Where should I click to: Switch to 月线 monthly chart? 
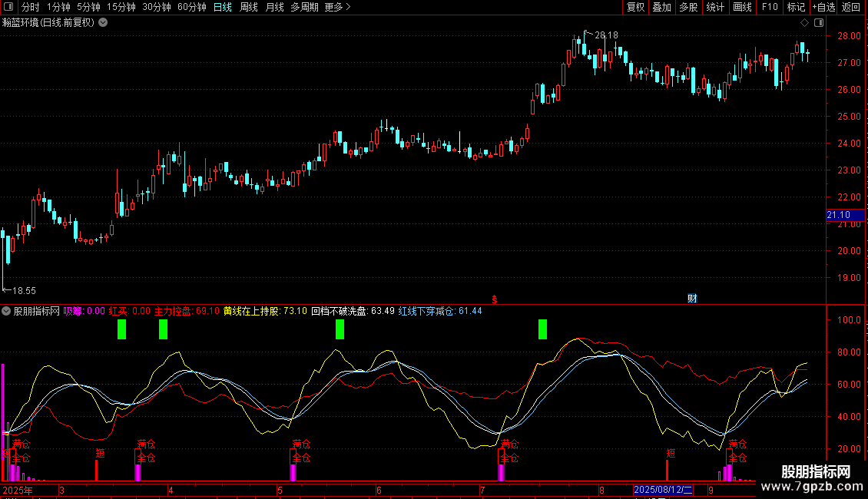pyautogui.click(x=274, y=7)
